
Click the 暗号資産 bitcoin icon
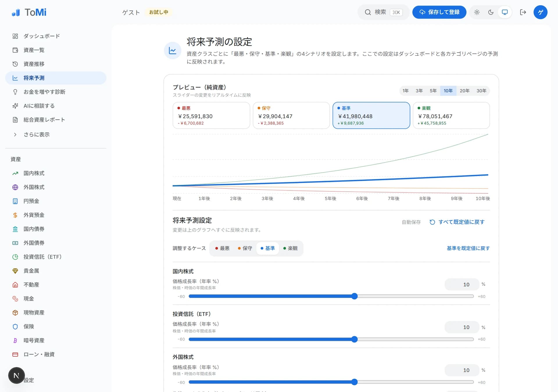coord(15,341)
